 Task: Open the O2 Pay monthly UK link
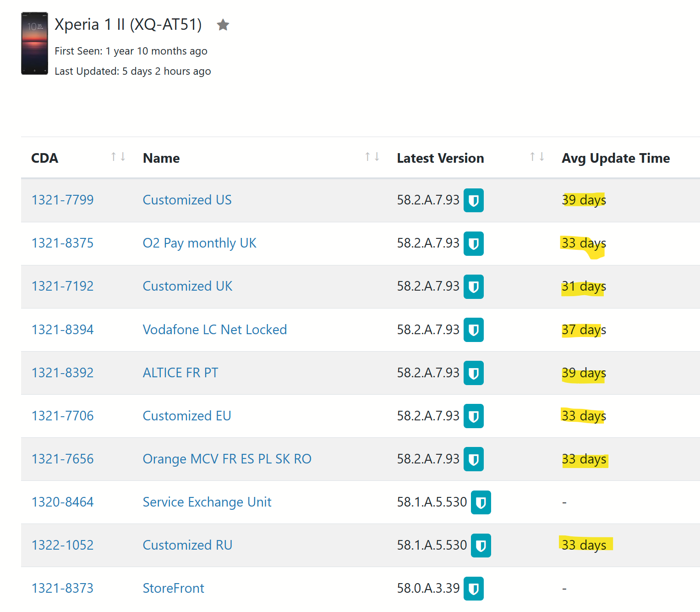click(x=199, y=243)
